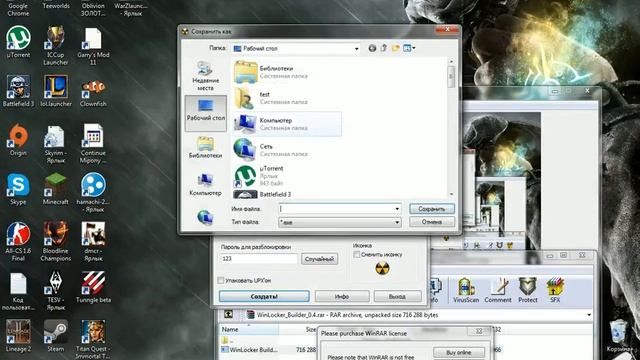This screenshot has height=360, width=640.
Task: Click Comment in the WinRAR toolbar
Action: coord(498,290)
